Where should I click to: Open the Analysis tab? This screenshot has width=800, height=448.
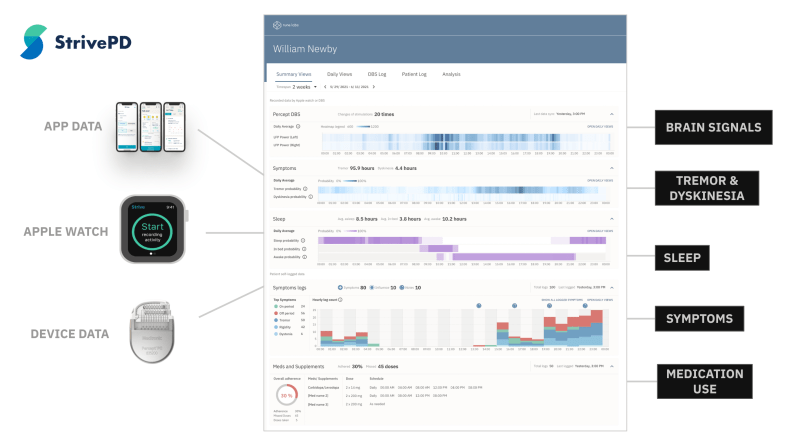[x=451, y=74]
